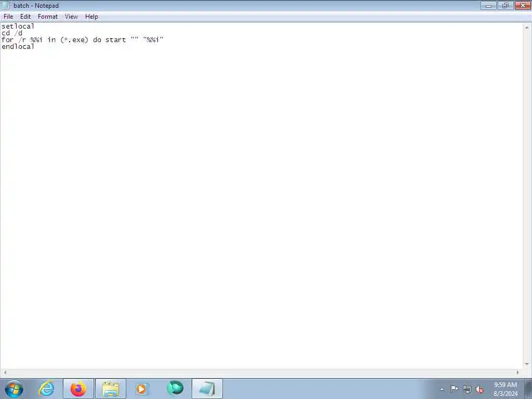The height and width of the screenshot is (399, 532).
Task: Open the File menu
Action: (x=8, y=17)
